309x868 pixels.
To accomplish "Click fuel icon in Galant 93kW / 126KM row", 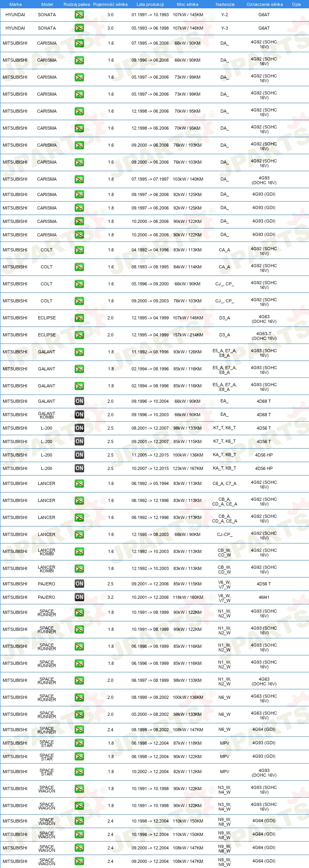I will (79, 352).
